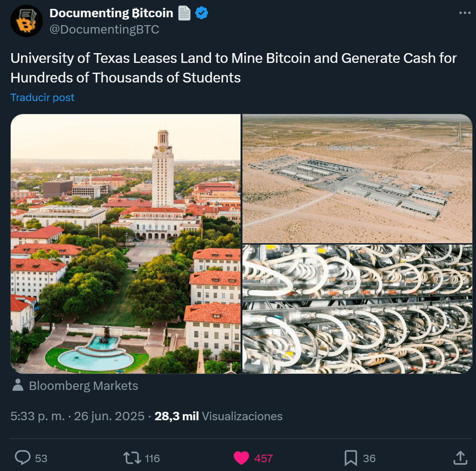Toggle the pink like heart
Image resolution: width=476 pixels, height=471 pixels.
tap(241, 458)
